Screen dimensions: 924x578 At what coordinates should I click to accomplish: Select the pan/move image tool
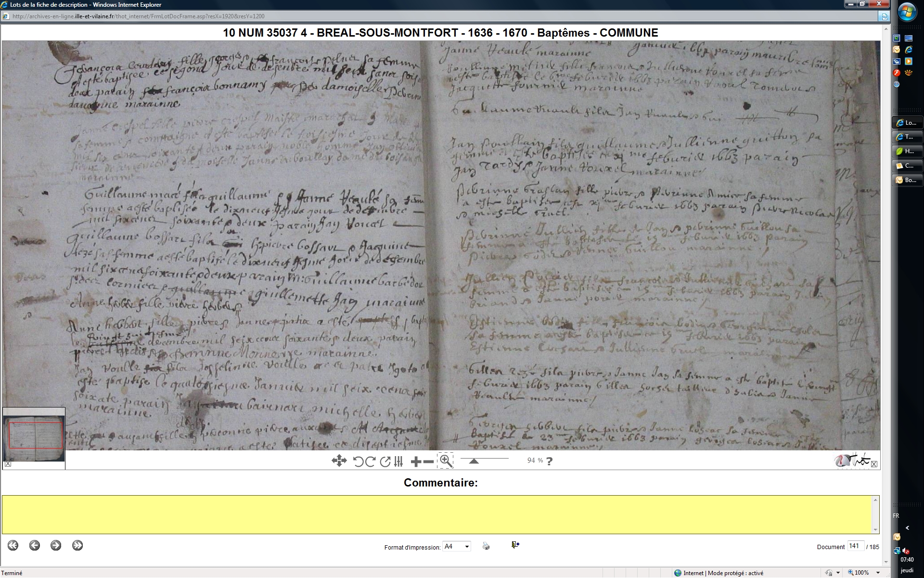(x=339, y=461)
